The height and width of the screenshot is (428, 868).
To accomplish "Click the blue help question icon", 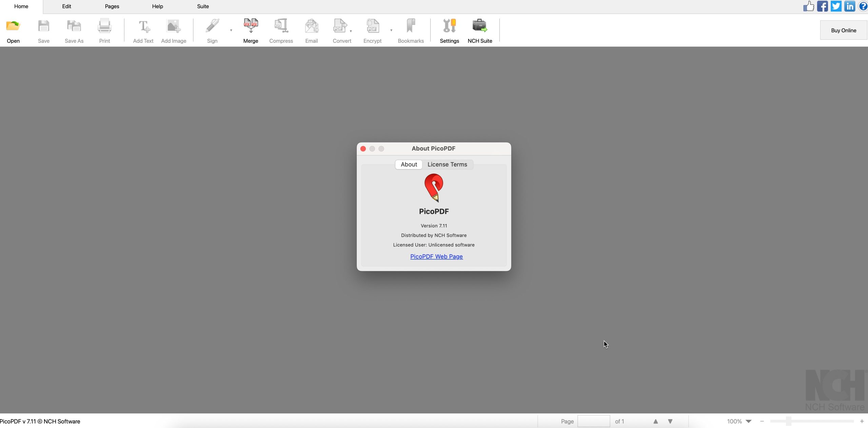I will [x=863, y=6].
